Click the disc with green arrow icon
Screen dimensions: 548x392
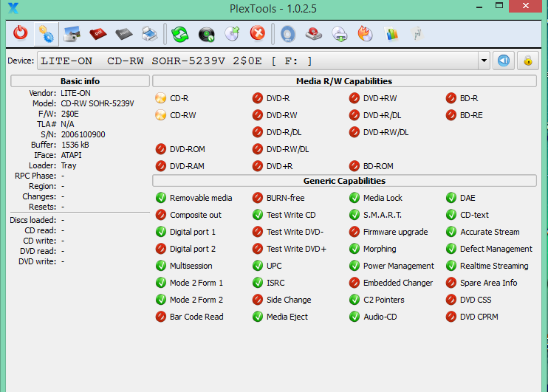tap(232, 34)
